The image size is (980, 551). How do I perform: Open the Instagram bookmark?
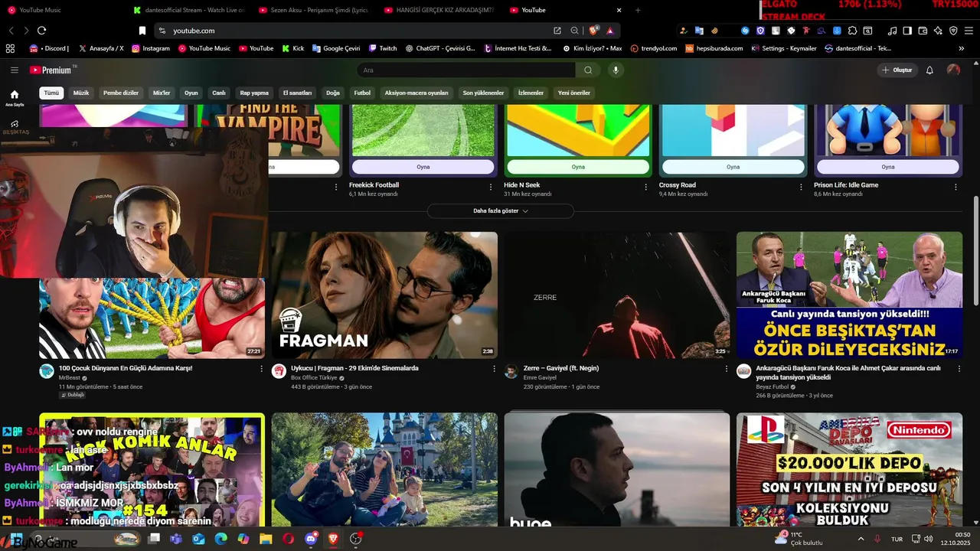click(x=151, y=48)
